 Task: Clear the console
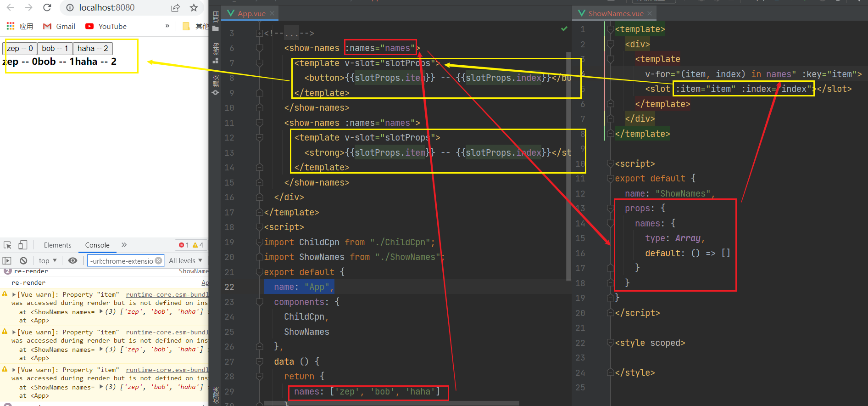[x=23, y=260]
